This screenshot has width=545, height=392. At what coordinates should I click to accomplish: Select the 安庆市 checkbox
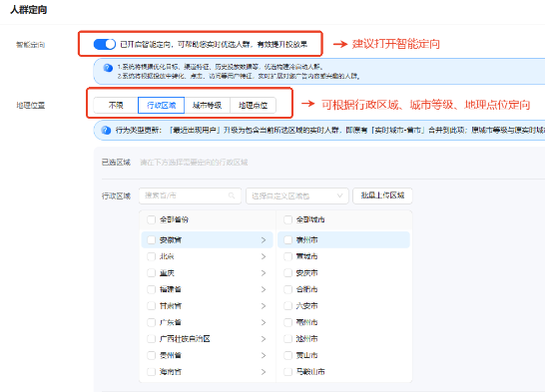287,273
